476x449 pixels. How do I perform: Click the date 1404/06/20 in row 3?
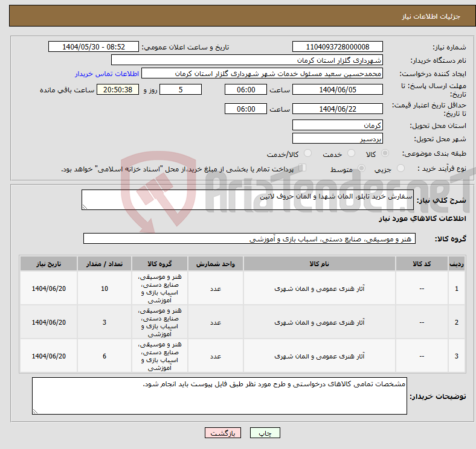[x=48, y=356]
